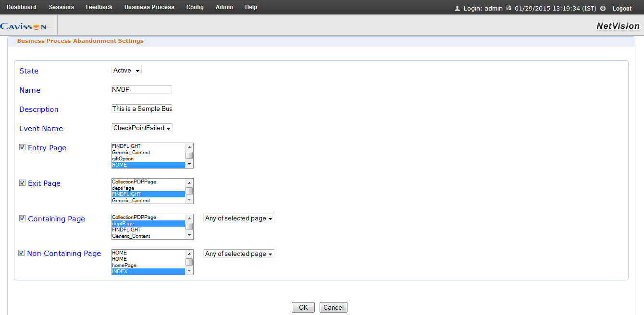The image size is (644, 315).
Task: Click down arrow of Exit Page list scrollbar
Action: click(x=189, y=200)
